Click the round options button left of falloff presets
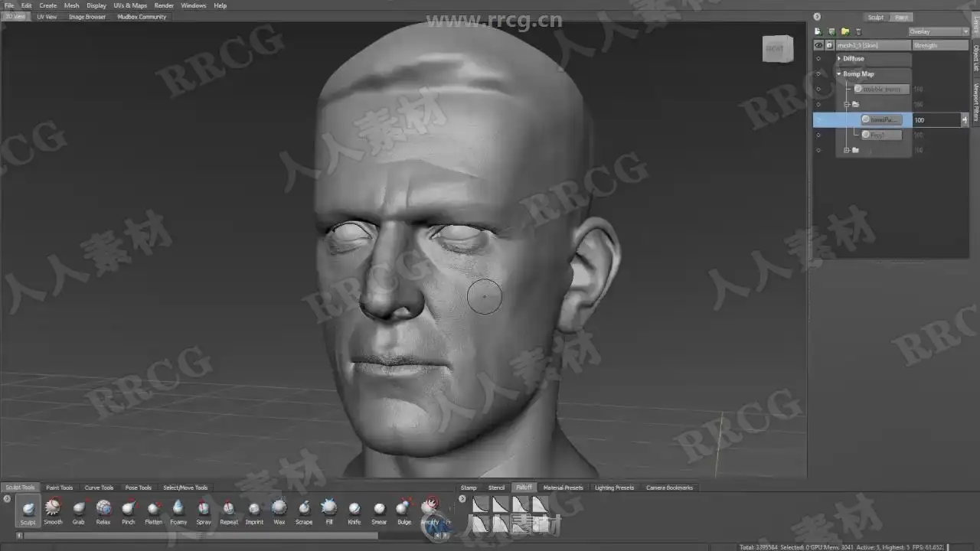 [x=462, y=499]
